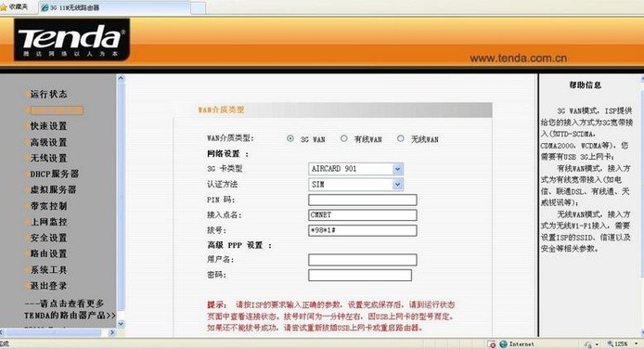Open 路由设置 in the sidebar
644x349 pixels.
pos(48,253)
